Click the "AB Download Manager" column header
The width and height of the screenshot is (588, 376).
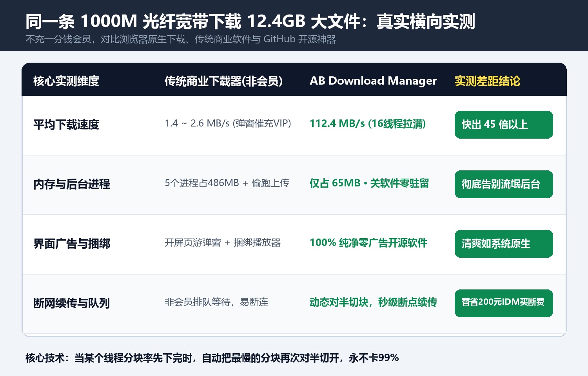tap(373, 81)
